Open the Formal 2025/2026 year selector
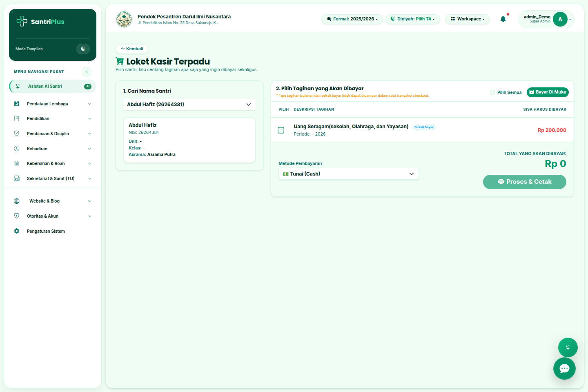This screenshot has width=588, height=392. coord(352,19)
